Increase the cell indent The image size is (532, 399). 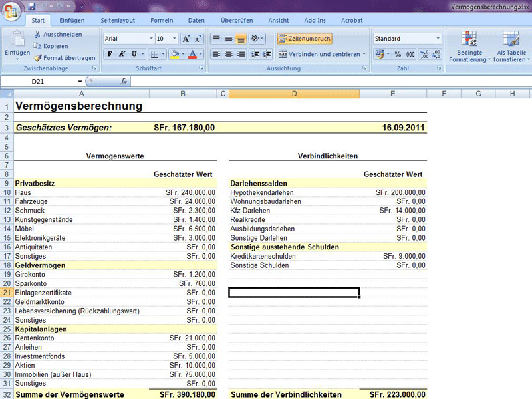(267, 54)
